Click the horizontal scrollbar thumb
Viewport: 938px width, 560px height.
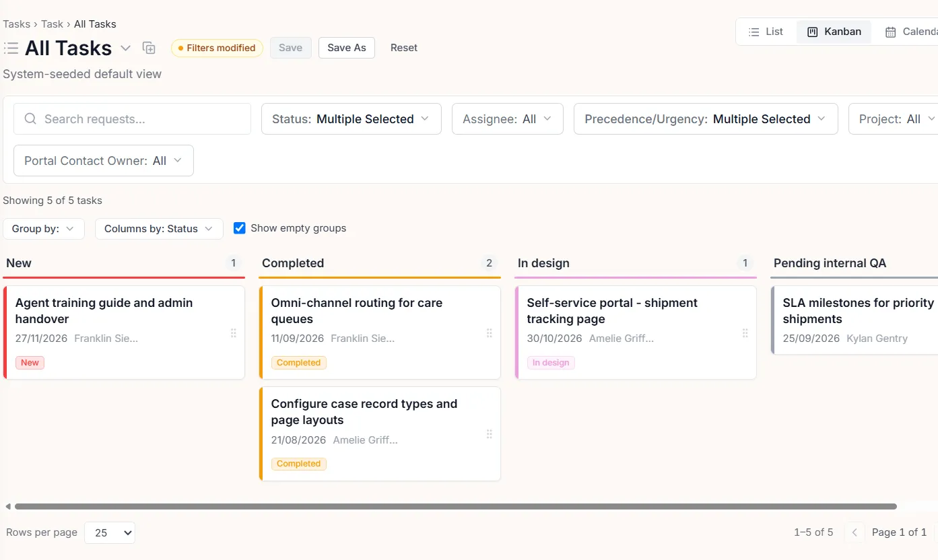click(456, 506)
